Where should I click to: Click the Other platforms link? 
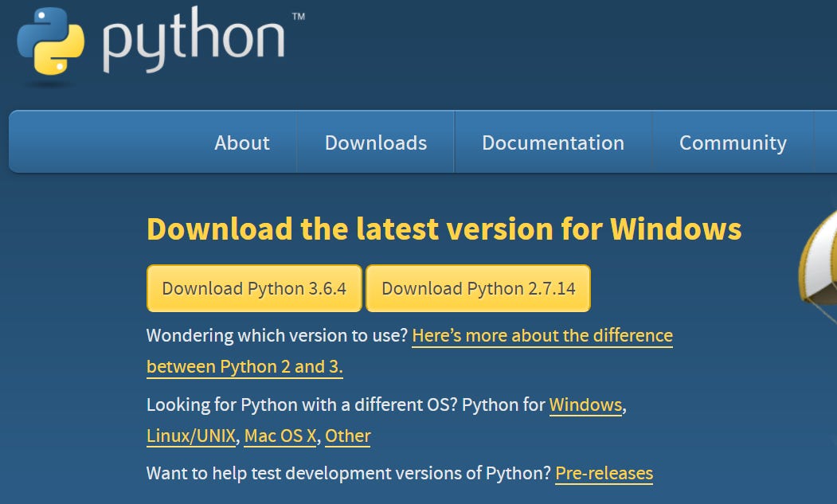click(x=347, y=436)
